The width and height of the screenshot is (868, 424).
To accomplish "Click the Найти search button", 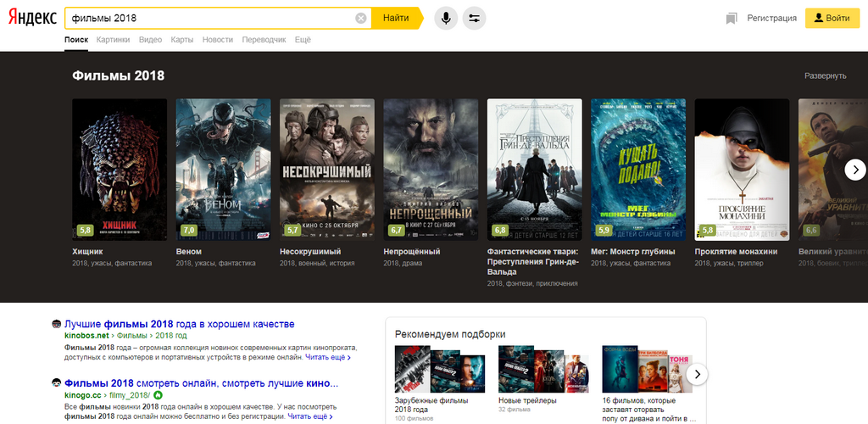I will pyautogui.click(x=397, y=19).
